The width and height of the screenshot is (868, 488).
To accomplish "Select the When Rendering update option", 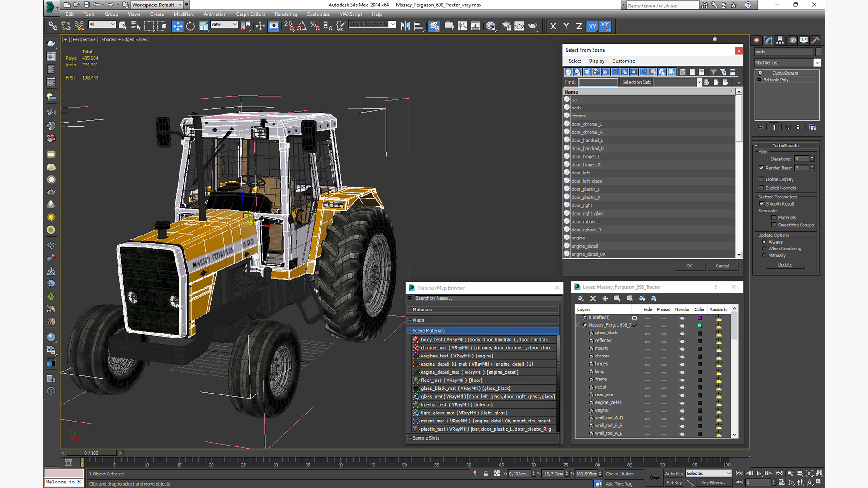I will 764,249.
